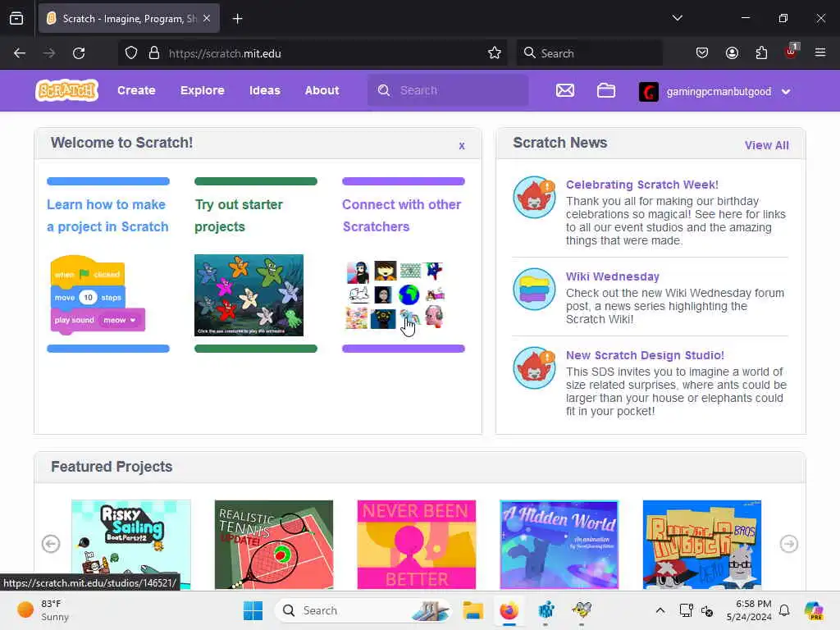This screenshot has height=630, width=840.
Task: Open A Hidden World project thumbnail
Action: coord(559,545)
